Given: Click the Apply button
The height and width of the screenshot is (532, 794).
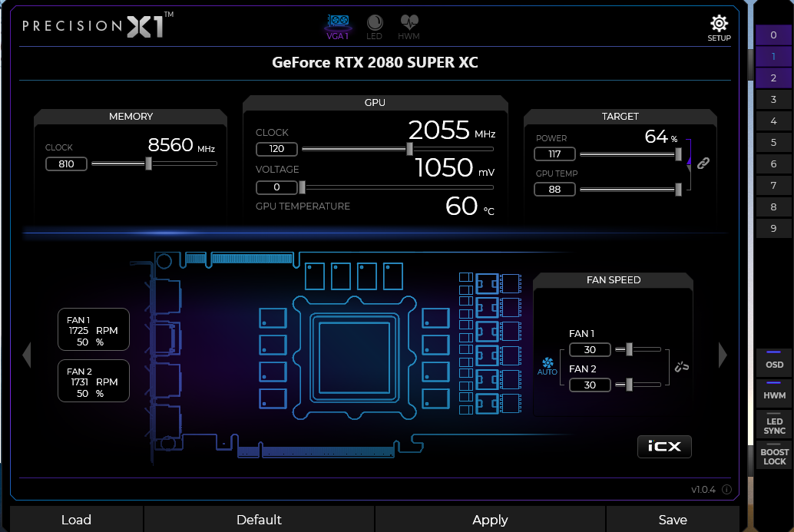Looking at the screenshot, I should (490, 520).
